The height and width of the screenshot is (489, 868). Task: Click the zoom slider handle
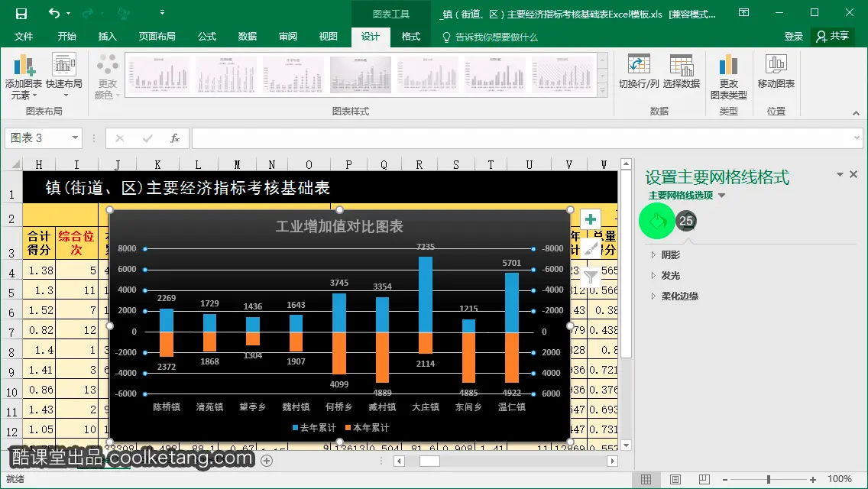pos(769,480)
